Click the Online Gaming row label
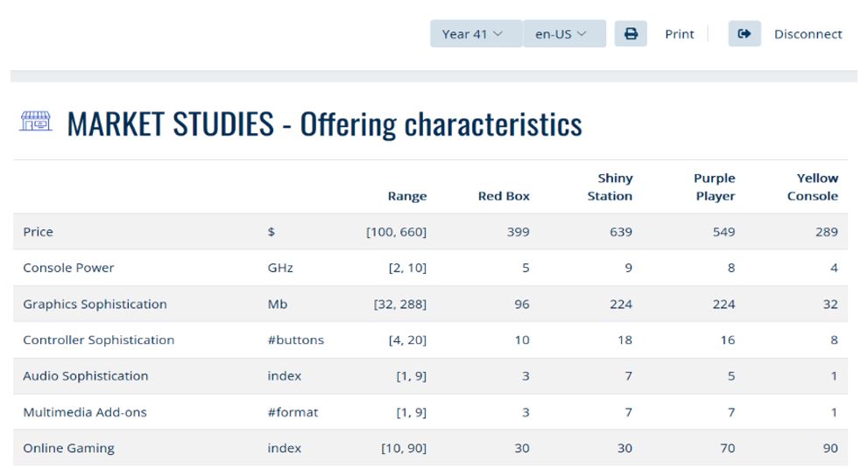The image size is (868, 469). (x=68, y=448)
